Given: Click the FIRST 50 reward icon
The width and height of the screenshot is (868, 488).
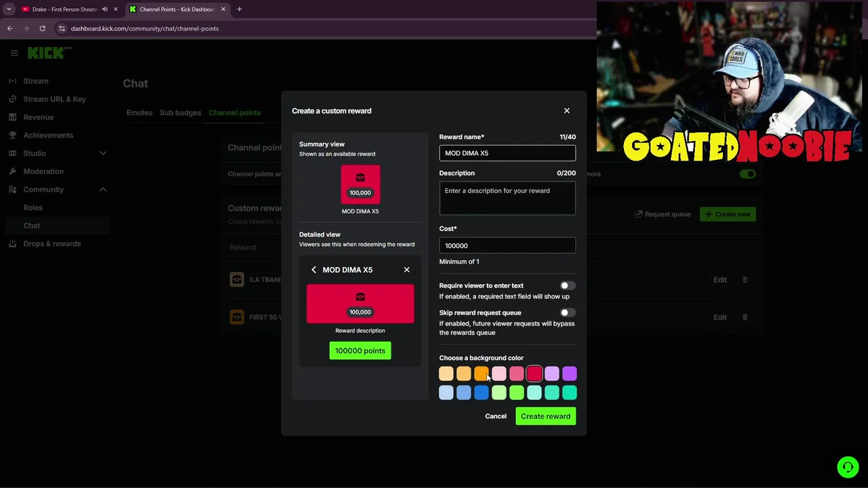Looking at the screenshot, I should 237,317.
